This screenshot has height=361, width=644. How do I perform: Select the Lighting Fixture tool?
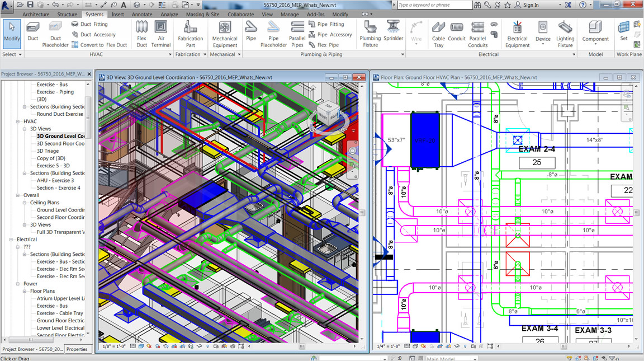(565, 33)
